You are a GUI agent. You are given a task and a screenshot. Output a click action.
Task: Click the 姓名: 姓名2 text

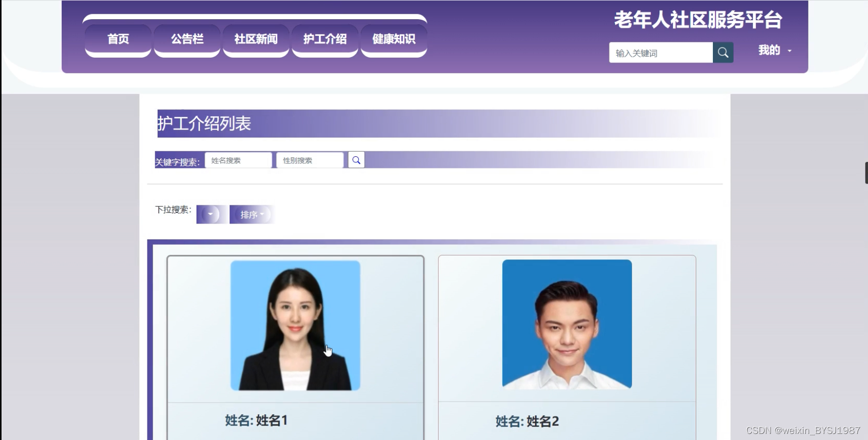527,421
